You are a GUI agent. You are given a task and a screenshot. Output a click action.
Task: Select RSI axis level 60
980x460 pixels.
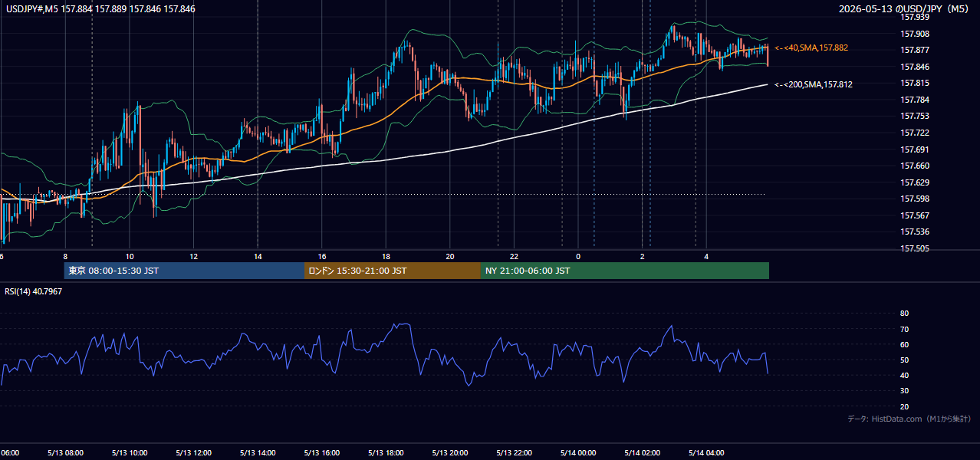(904, 344)
